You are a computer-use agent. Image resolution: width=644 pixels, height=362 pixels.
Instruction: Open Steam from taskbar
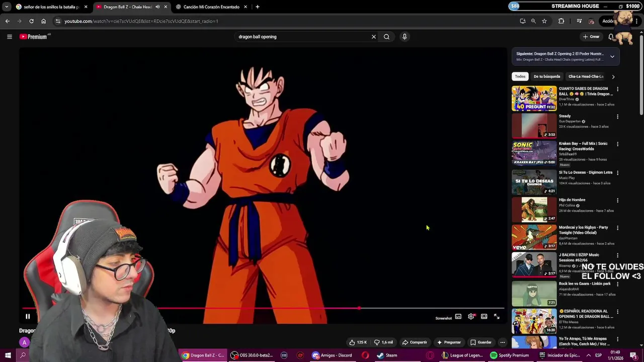click(x=387, y=355)
